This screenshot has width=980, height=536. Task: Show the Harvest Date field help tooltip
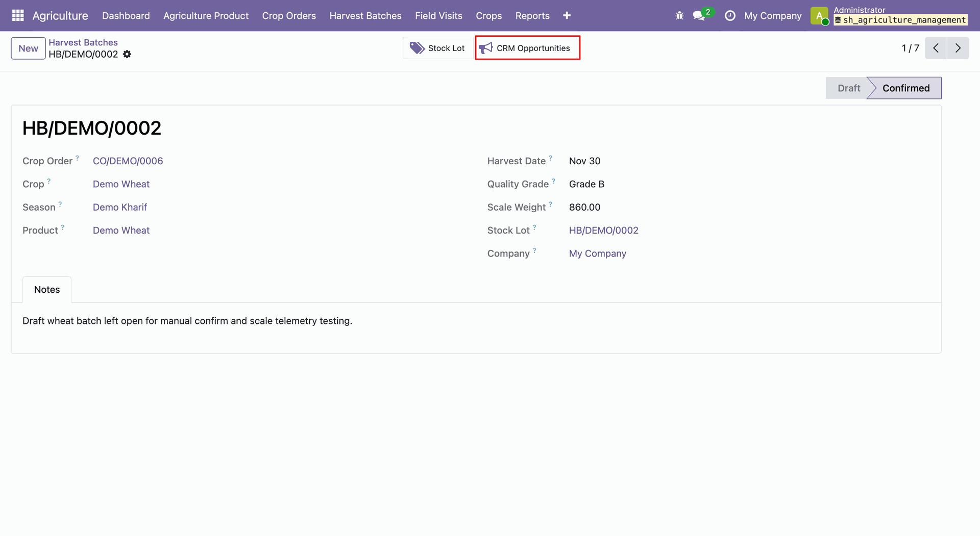click(x=550, y=158)
